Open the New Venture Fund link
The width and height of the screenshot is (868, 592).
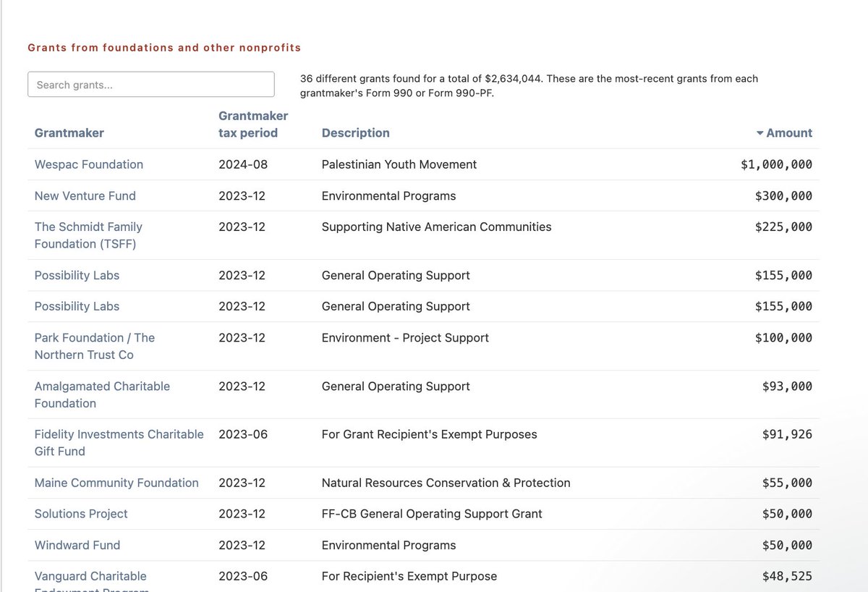85,195
